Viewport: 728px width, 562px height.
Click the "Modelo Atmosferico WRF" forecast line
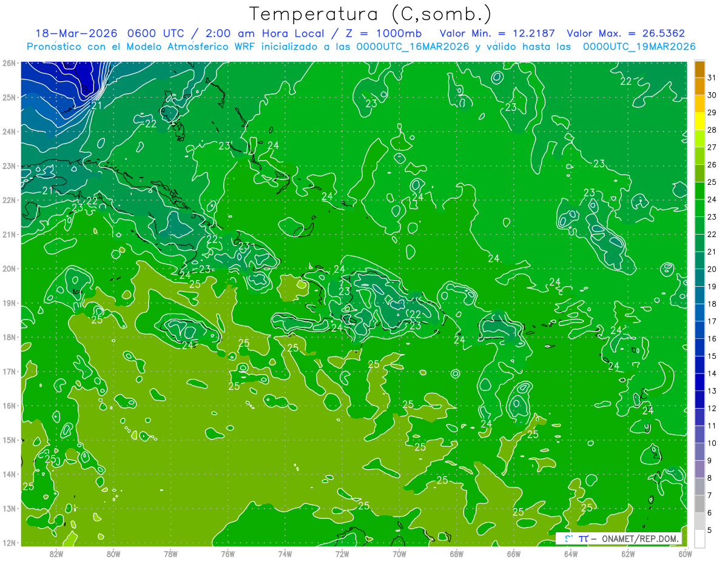click(x=361, y=47)
